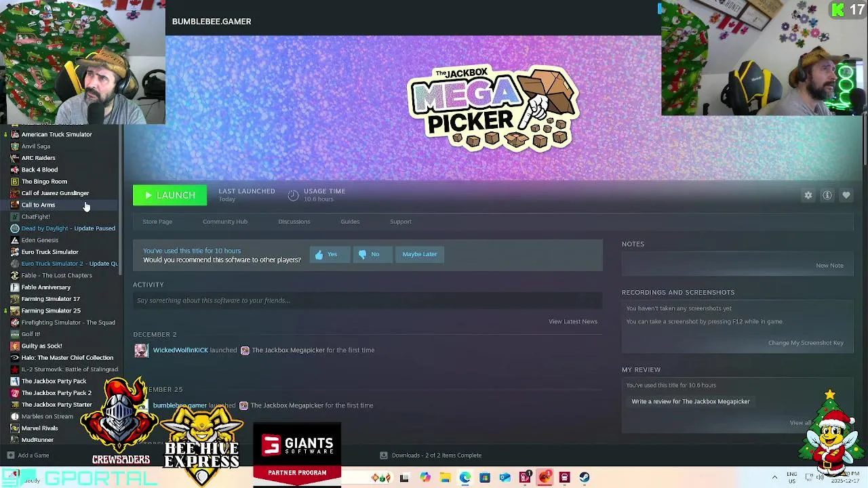Add to favorites with heart icon

[846, 195]
